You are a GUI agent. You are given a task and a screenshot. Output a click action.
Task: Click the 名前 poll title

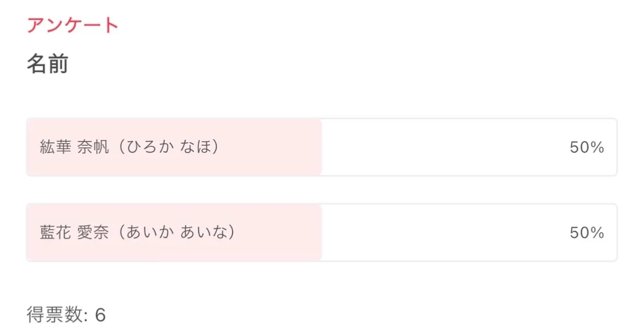[x=48, y=65]
